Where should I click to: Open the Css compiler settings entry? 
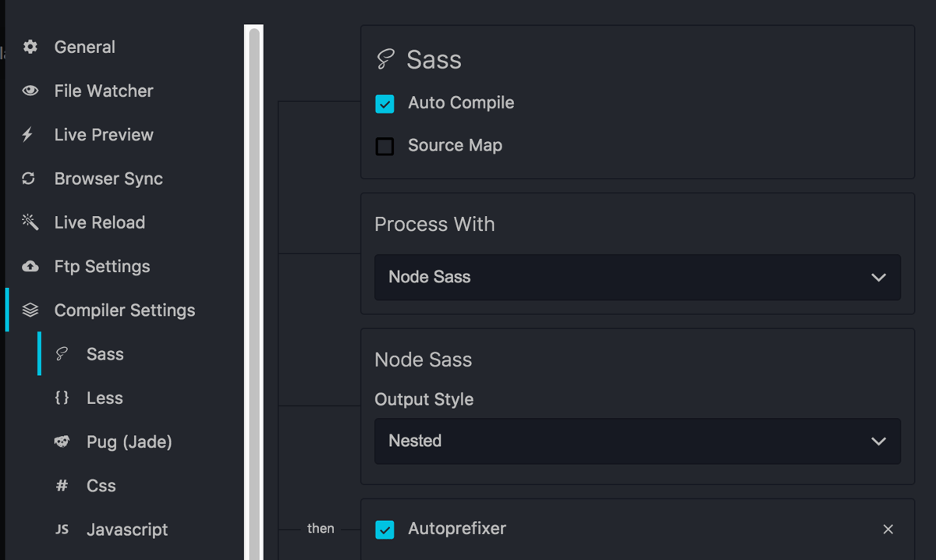pos(101,485)
